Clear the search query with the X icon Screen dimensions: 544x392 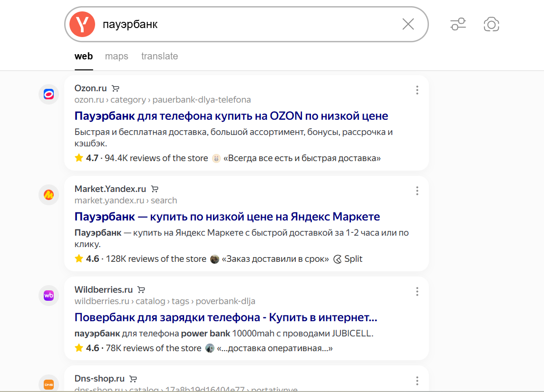[x=408, y=24]
